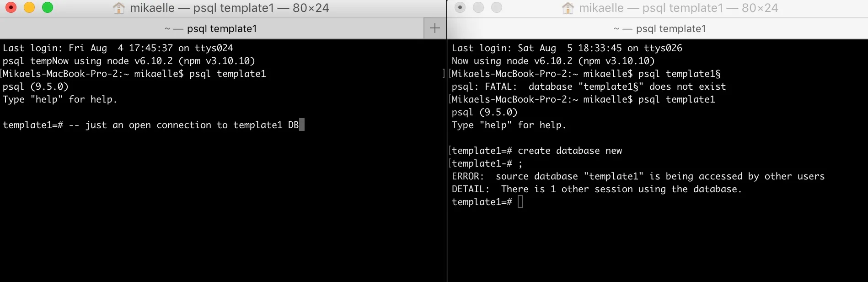Minimize the left terminal with the yellow button
Viewport: 868px width, 282px height.
[x=29, y=7]
